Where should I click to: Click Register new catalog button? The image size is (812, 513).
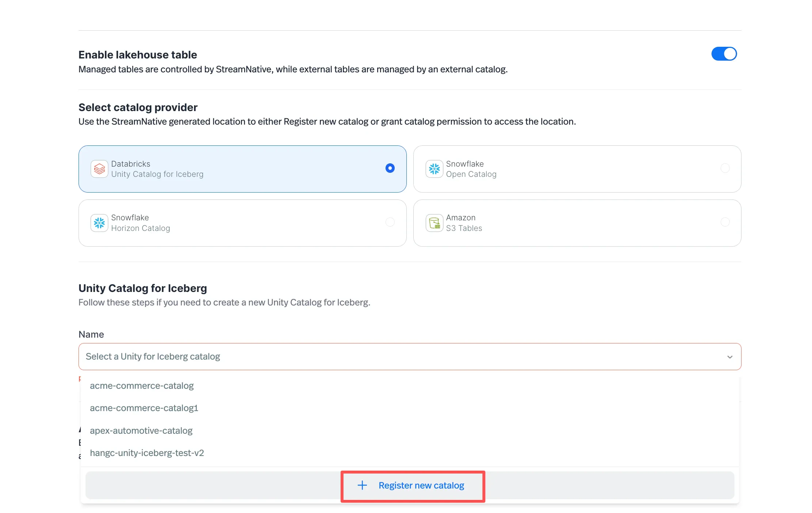(x=410, y=485)
